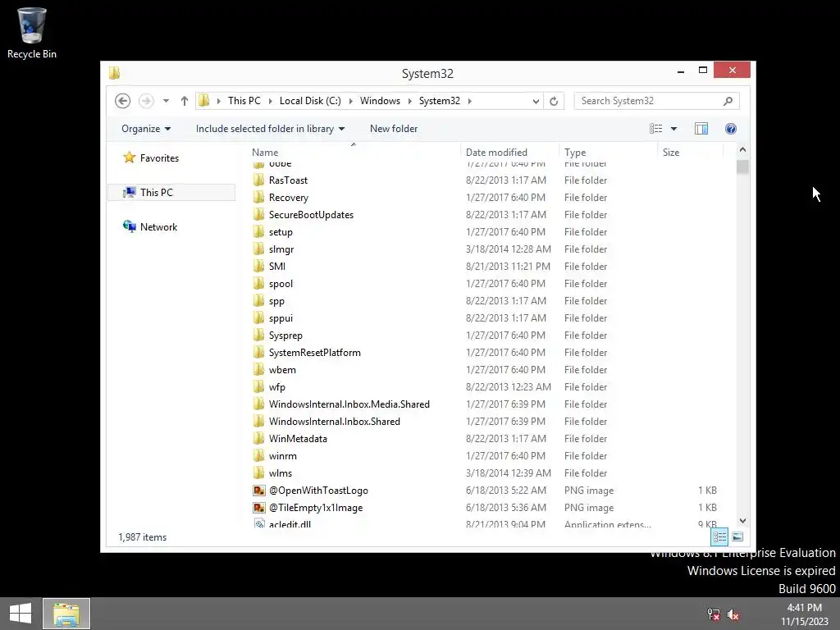
Task: Select This PC in the navigation pane
Action: (x=171, y=192)
